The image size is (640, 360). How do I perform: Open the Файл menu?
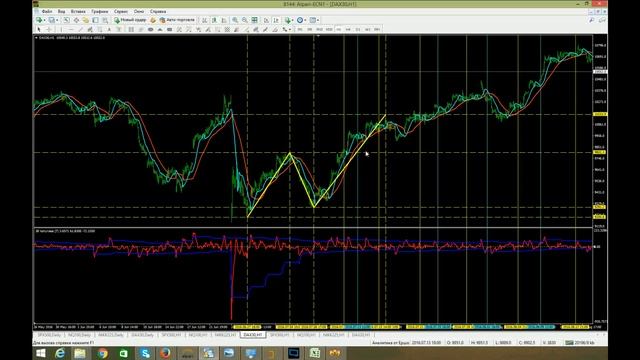coord(47,11)
